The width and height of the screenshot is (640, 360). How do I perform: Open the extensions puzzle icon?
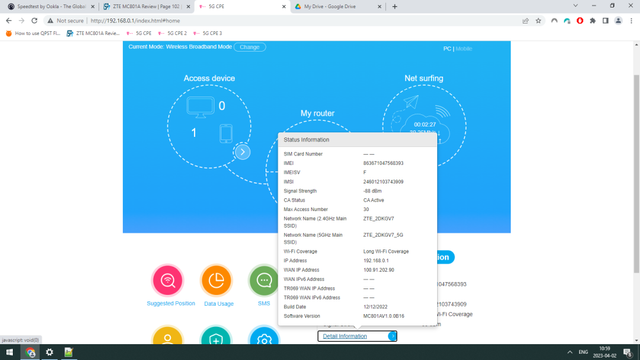click(x=593, y=21)
